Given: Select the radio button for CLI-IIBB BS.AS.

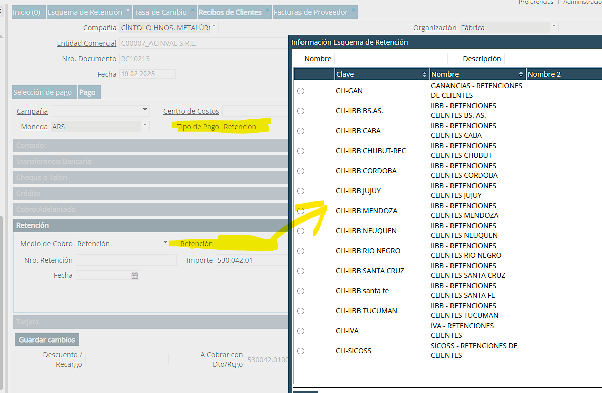Looking at the screenshot, I should [301, 111].
